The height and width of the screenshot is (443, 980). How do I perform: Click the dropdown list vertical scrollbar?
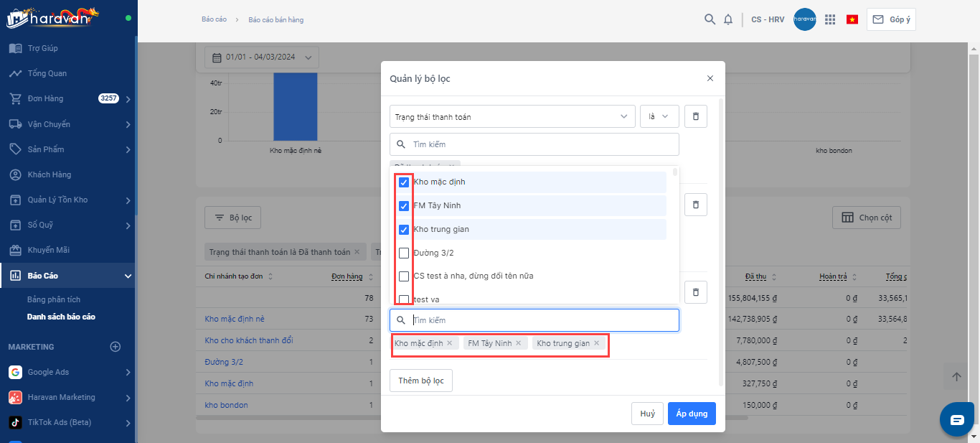tap(675, 172)
